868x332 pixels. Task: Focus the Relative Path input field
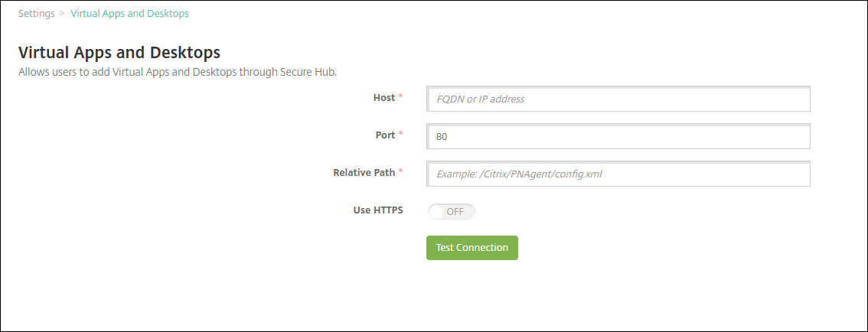coord(618,174)
